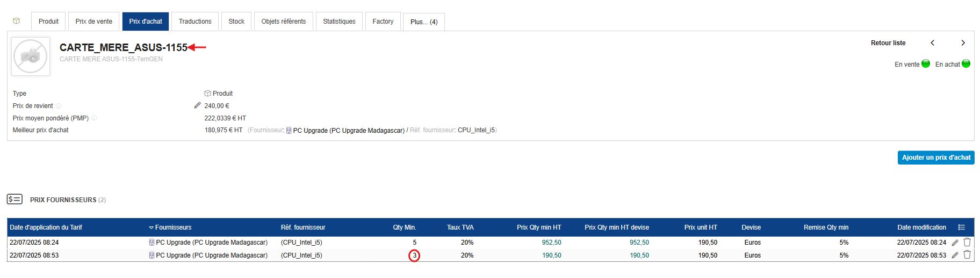Open column selector list icon in table header
980x278 pixels.
click(962, 227)
